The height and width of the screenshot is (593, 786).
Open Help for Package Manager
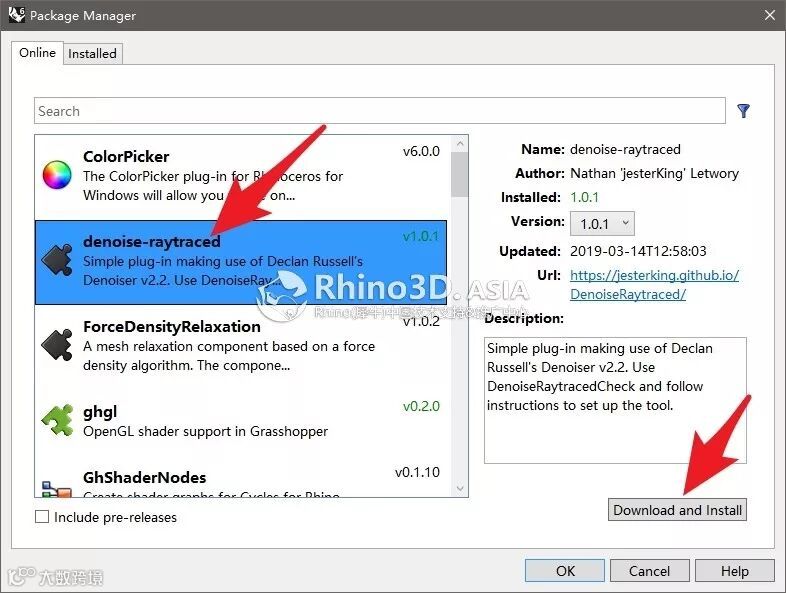coord(734,571)
